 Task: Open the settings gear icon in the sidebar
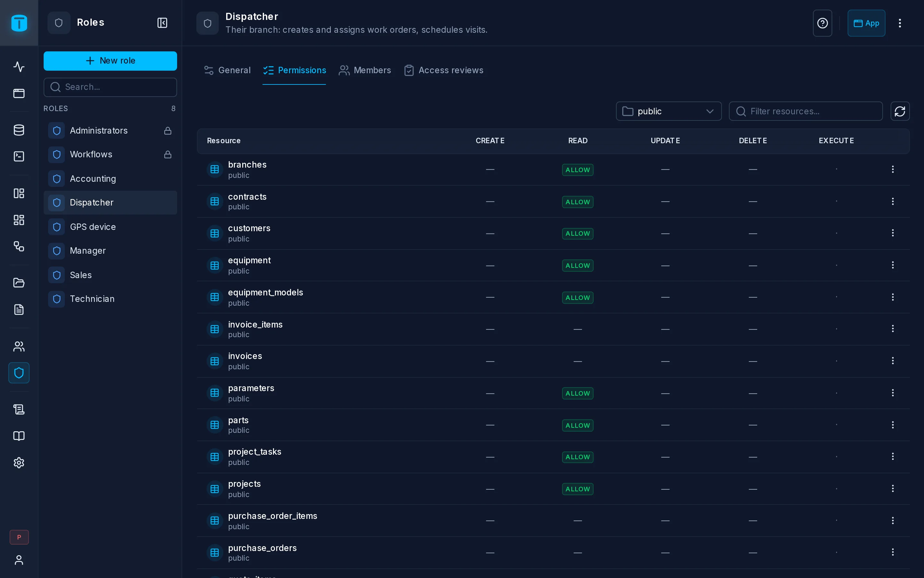(x=19, y=462)
